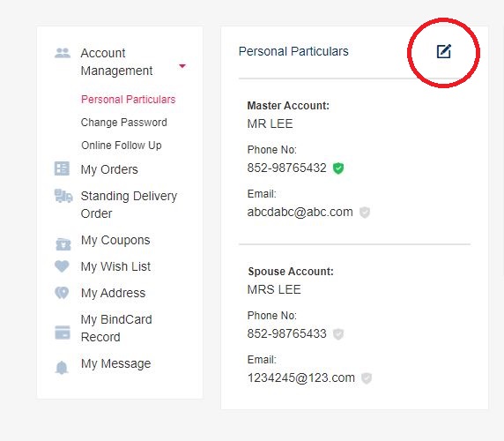Click grey shield beside spouse phone 852-98765433

coord(338,334)
